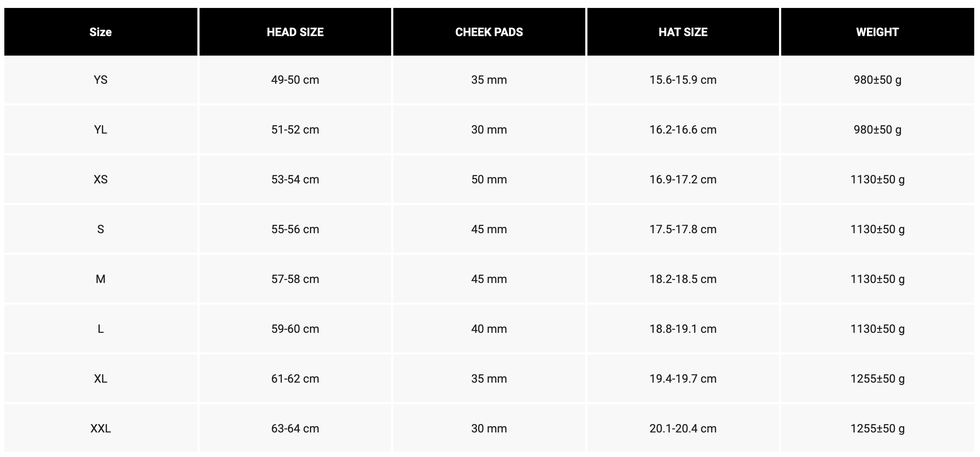The image size is (980, 457).
Task: Select the YL size cell
Action: pyautogui.click(x=101, y=130)
